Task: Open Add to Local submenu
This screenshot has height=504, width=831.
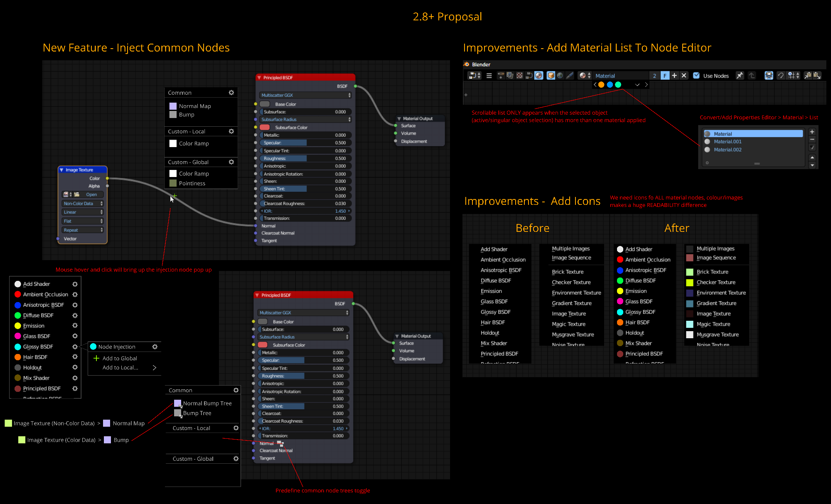Action: [x=129, y=368]
